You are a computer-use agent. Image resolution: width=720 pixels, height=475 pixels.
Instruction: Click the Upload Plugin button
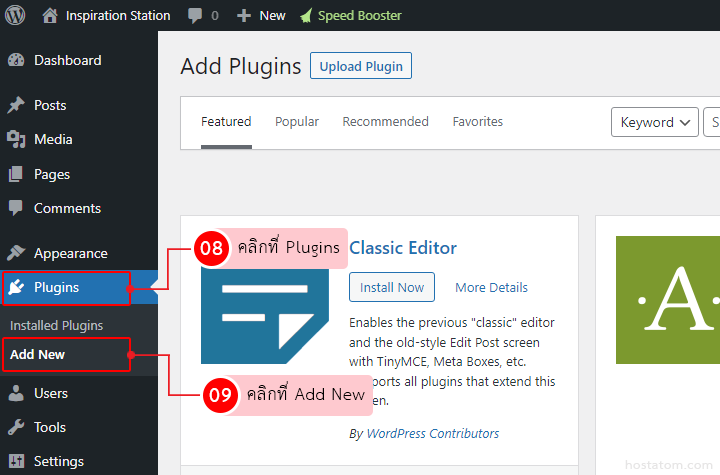(361, 66)
